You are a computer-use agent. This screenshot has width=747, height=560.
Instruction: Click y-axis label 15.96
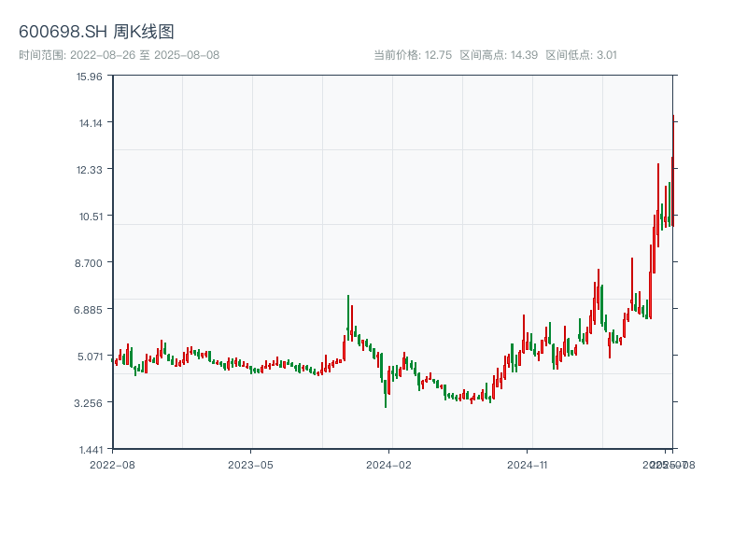coord(89,77)
